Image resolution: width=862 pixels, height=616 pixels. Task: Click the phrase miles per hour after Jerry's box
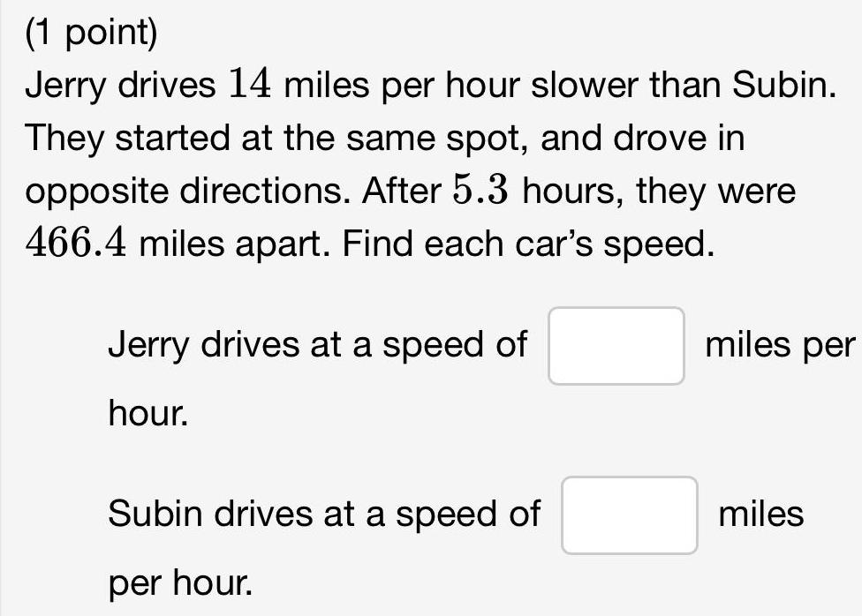(x=780, y=346)
